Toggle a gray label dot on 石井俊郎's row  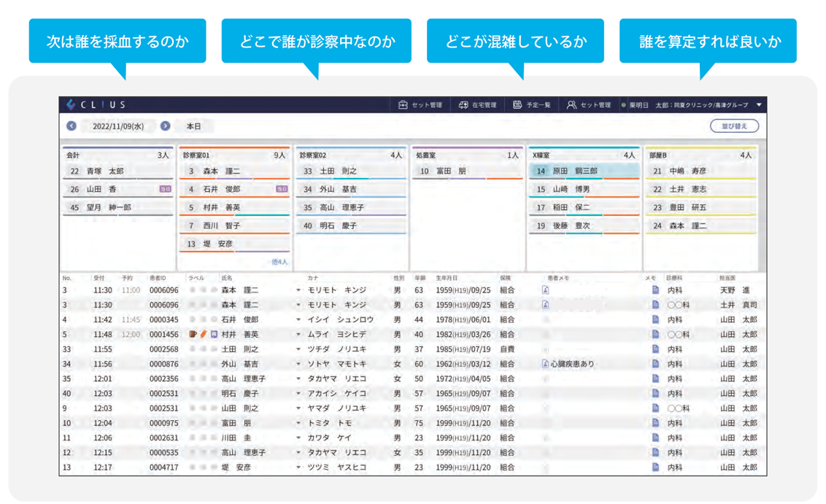[x=193, y=321]
